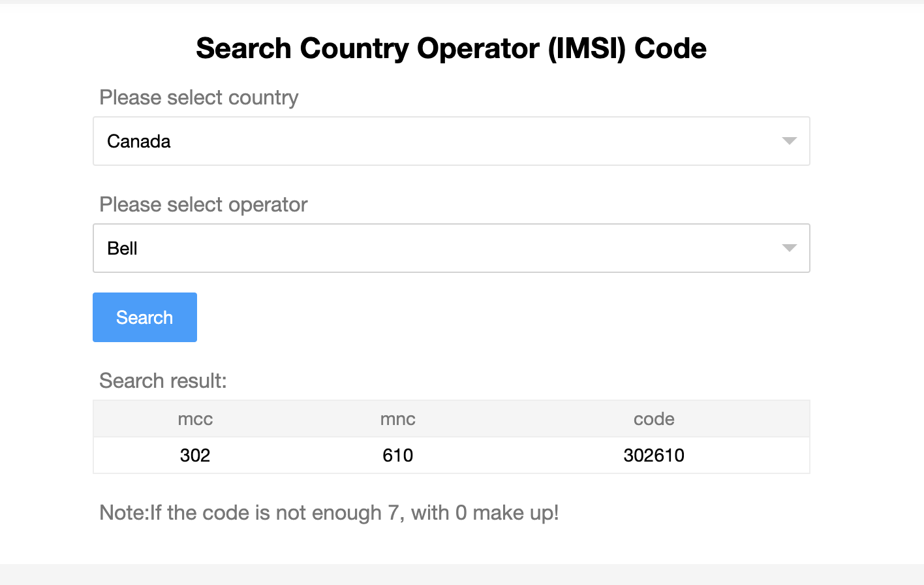Click the mcc column header
924x585 pixels.
(195, 419)
